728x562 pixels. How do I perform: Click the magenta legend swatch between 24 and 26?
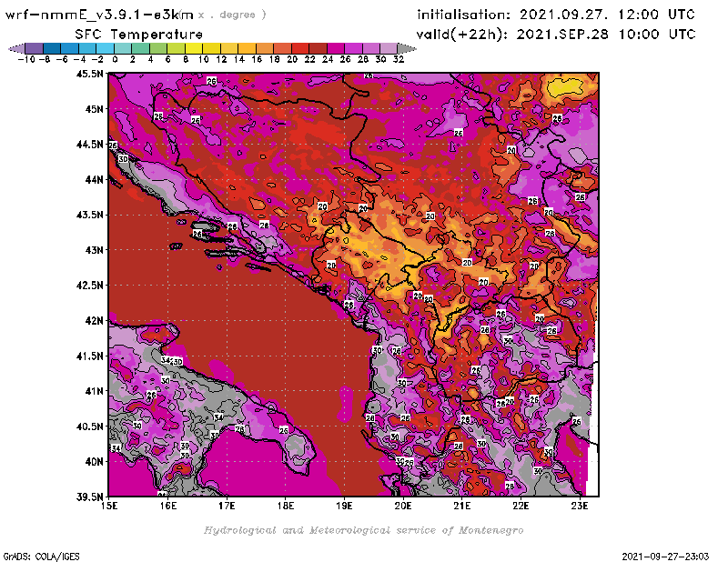[x=335, y=48]
